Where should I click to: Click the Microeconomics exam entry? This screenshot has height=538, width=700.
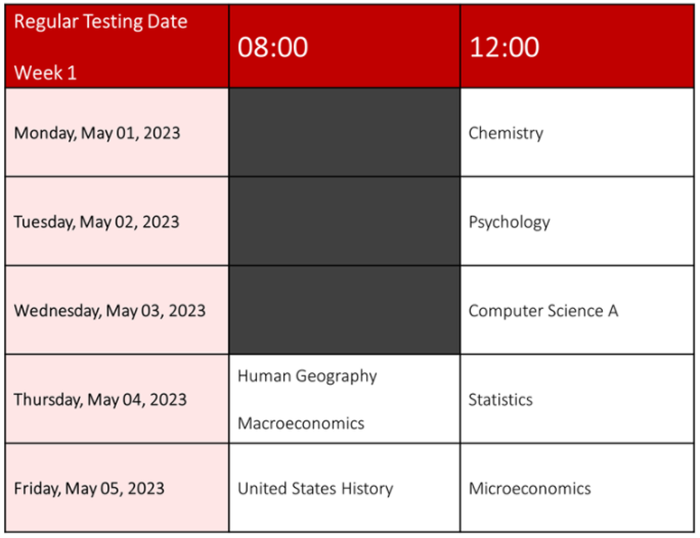pos(529,488)
